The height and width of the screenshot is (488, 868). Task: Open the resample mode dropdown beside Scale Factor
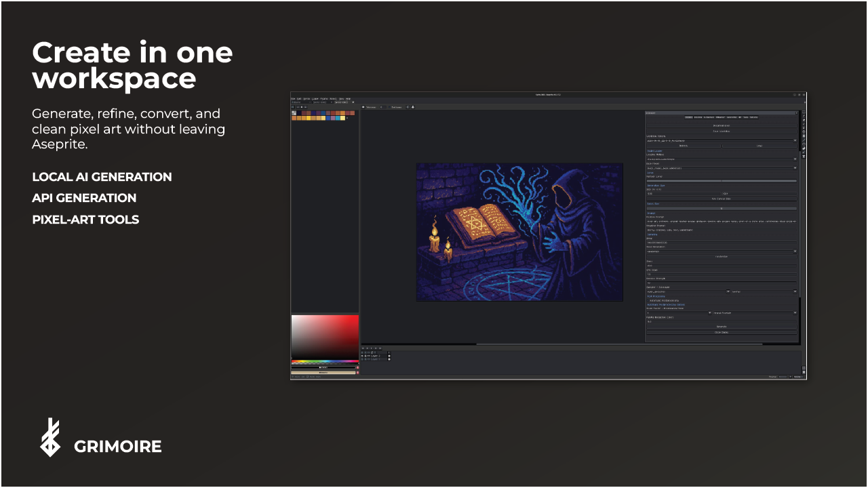click(755, 313)
